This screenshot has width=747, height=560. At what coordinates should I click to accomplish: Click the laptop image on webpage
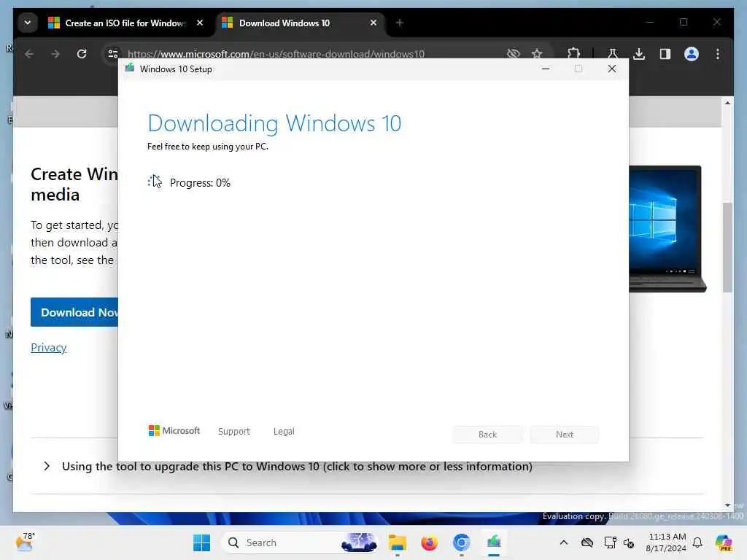pos(667,228)
